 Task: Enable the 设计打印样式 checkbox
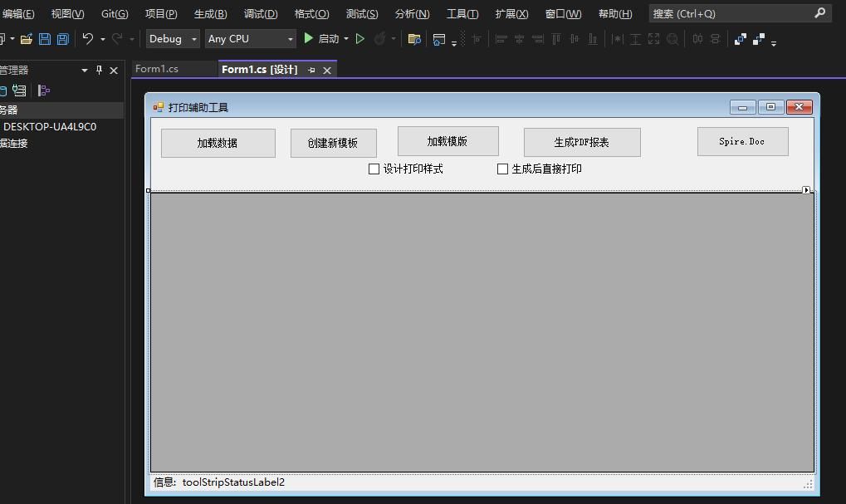pyautogui.click(x=374, y=169)
